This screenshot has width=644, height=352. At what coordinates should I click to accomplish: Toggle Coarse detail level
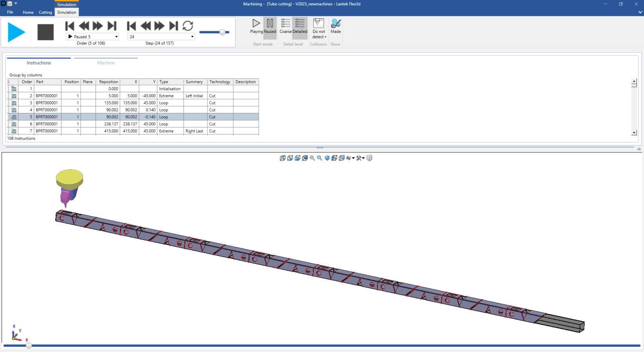[285, 26]
